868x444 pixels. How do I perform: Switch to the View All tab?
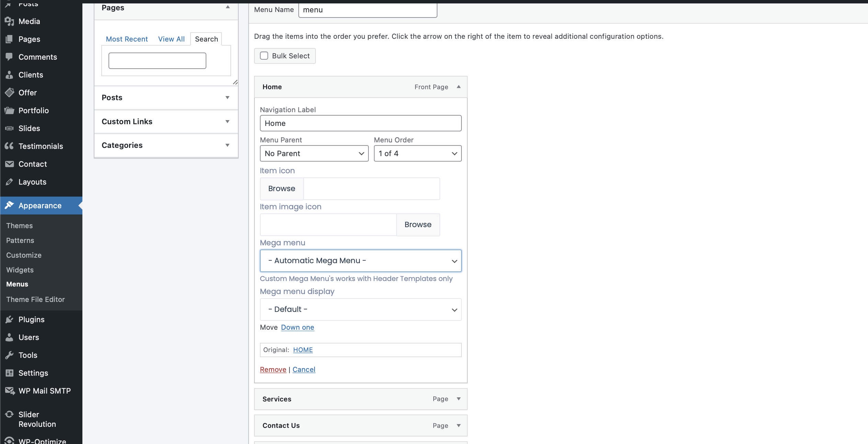click(x=171, y=39)
